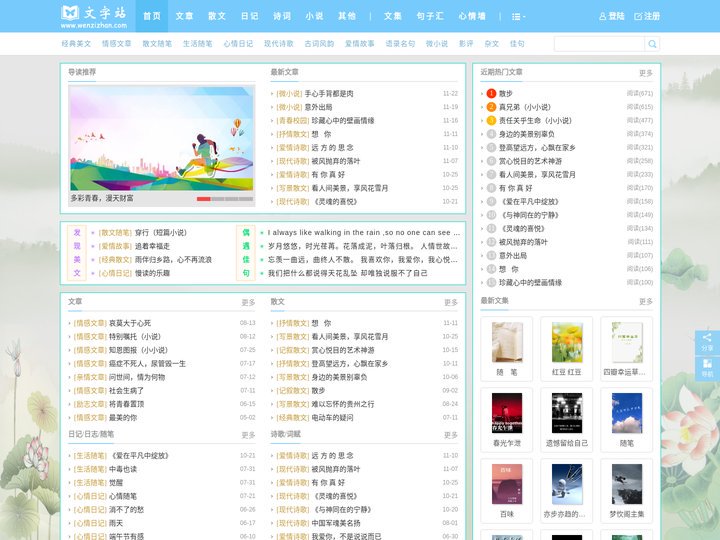
Task: Open the 句子汇 nav menu item
Action: pos(430,16)
